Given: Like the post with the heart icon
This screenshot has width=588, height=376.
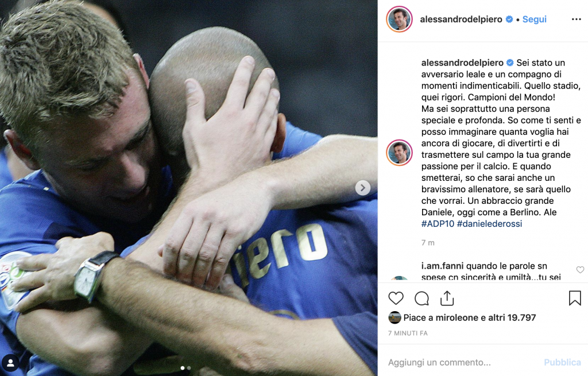Looking at the screenshot, I should point(396,299).
